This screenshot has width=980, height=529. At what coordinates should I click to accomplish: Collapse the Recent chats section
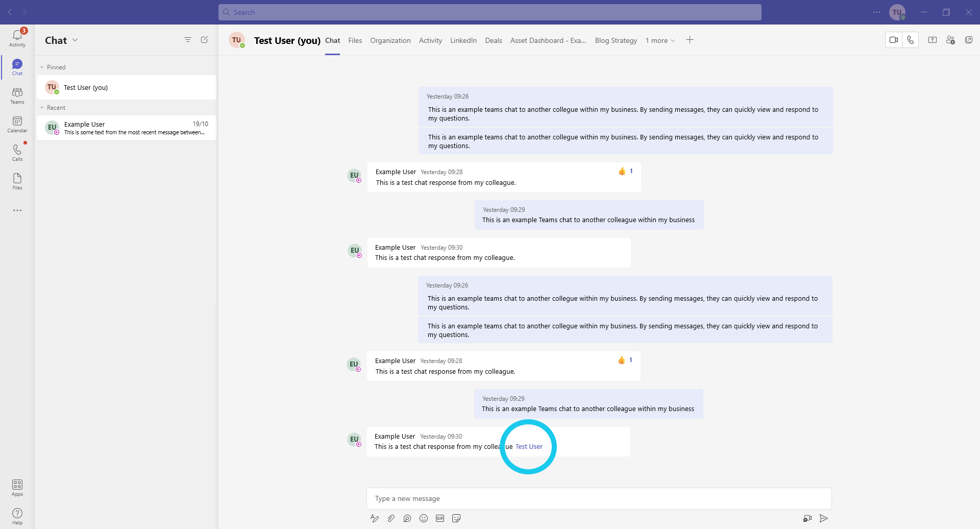42,108
